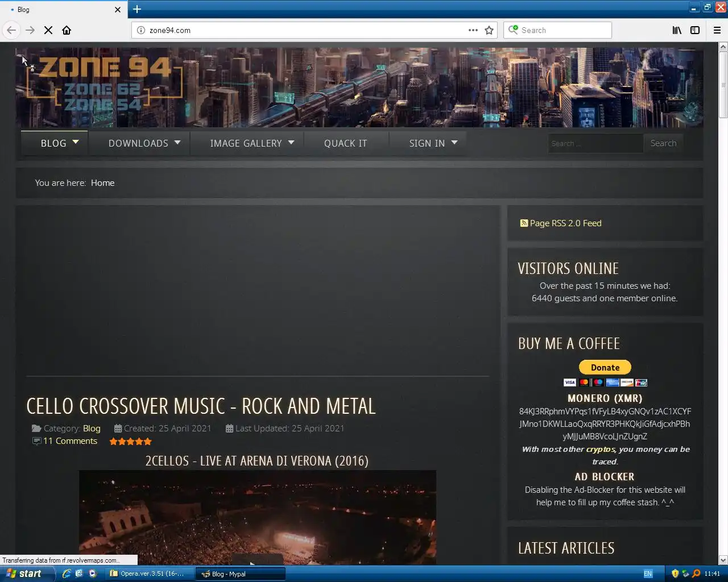The width and height of the screenshot is (728, 582).
Task: Click the Zone 94 site logo
Action: (x=105, y=84)
